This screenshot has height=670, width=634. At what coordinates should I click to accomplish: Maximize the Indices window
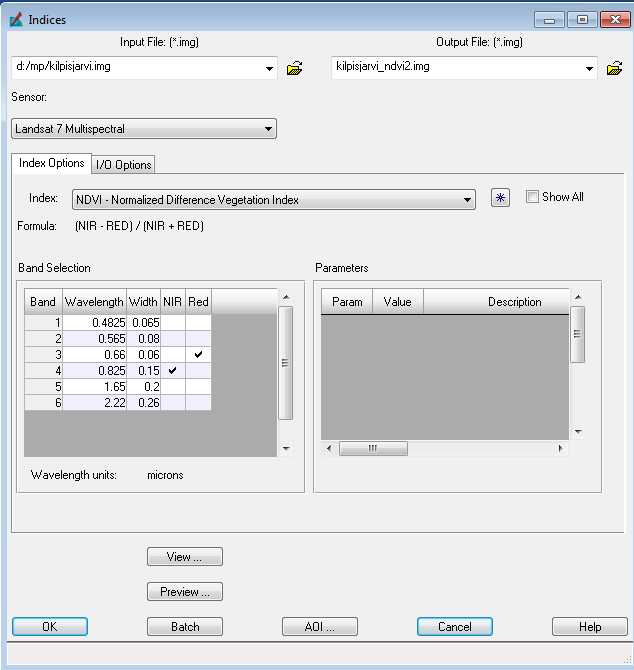[582, 20]
